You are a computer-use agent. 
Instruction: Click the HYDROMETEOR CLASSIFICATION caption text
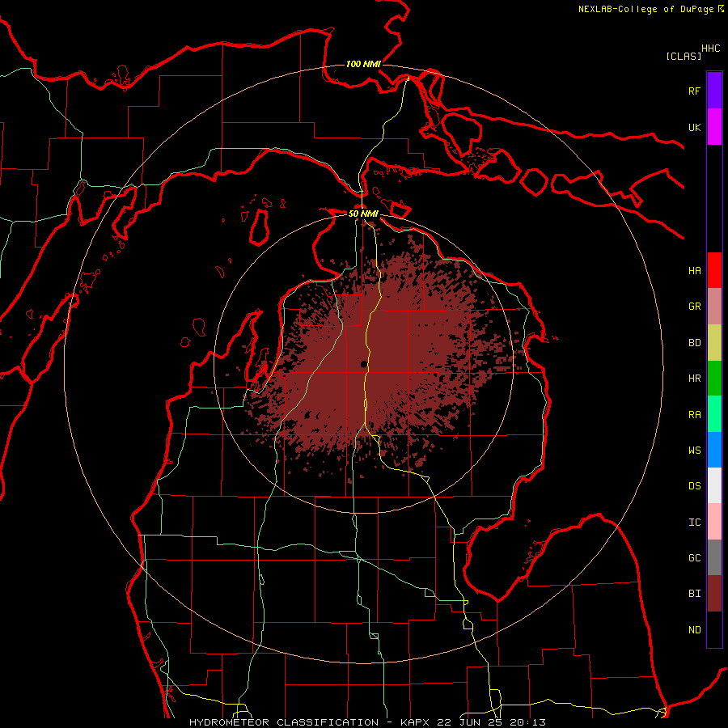click(284, 722)
